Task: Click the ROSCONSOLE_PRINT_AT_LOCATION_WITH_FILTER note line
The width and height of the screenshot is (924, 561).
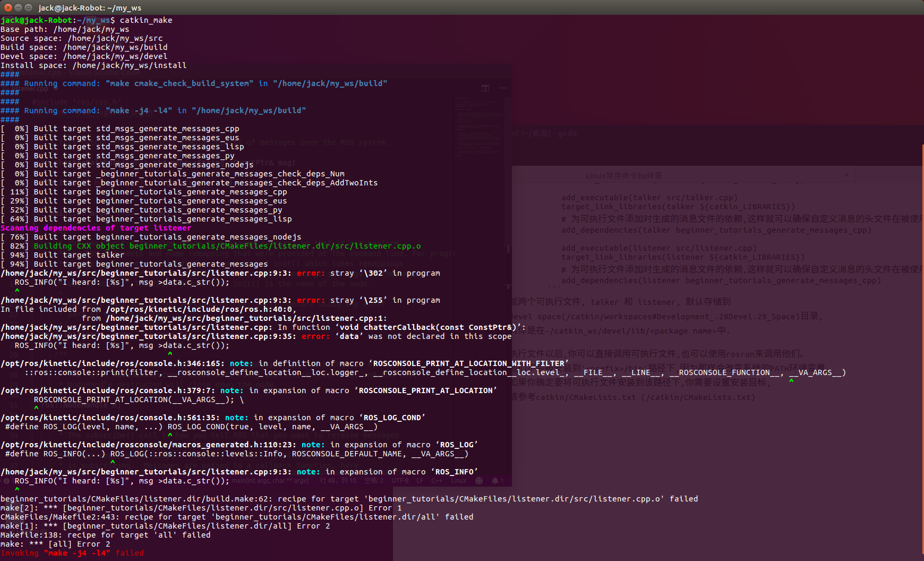Action: point(285,363)
